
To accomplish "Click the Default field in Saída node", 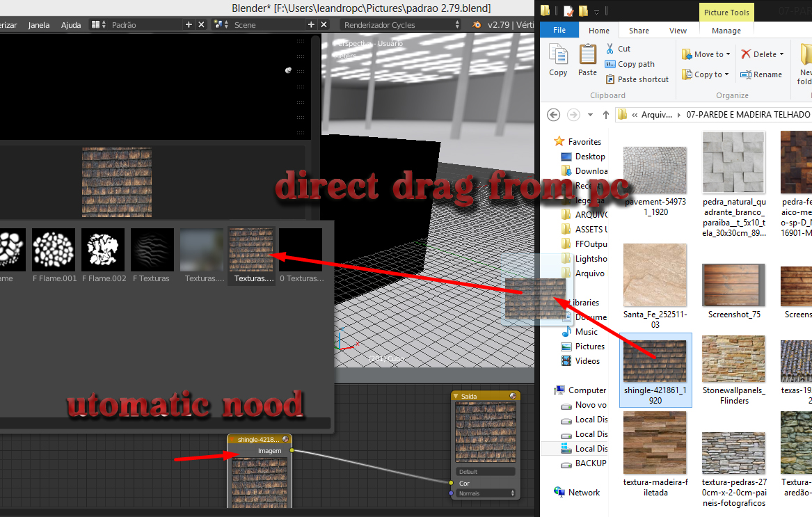I will (485, 472).
